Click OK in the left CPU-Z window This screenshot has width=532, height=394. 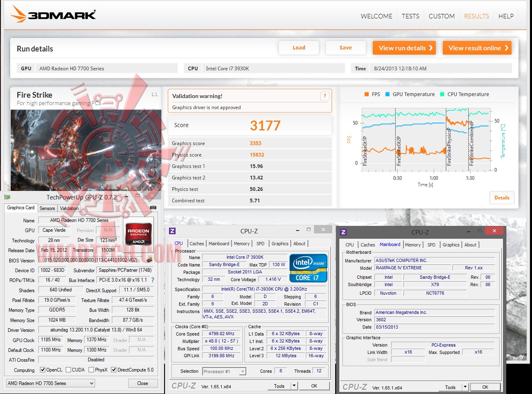[x=314, y=386]
